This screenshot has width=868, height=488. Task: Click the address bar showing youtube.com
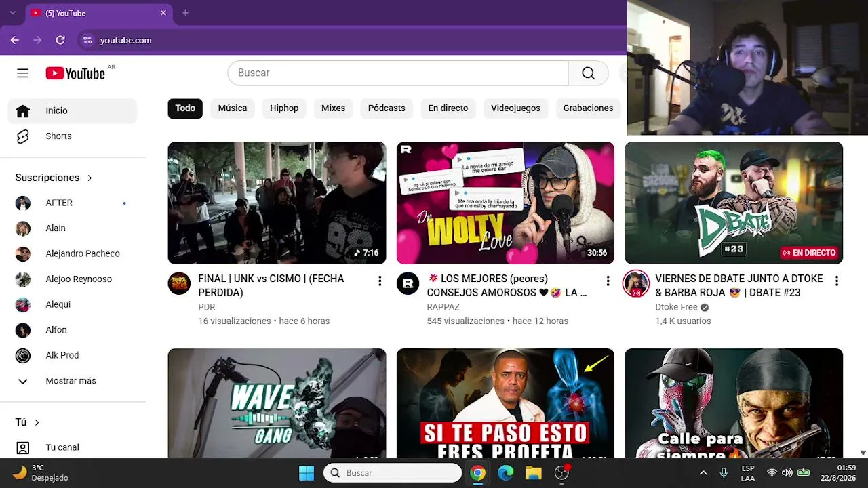[x=353, y=40]
